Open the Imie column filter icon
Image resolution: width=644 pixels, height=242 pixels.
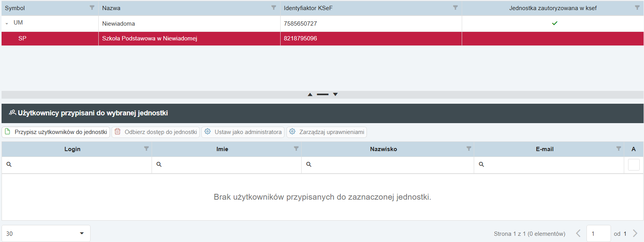296,149
